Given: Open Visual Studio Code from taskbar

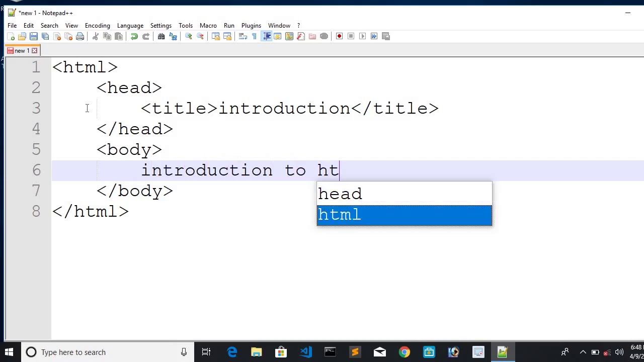Looking at the screenshot, I should tap(306, 352).
